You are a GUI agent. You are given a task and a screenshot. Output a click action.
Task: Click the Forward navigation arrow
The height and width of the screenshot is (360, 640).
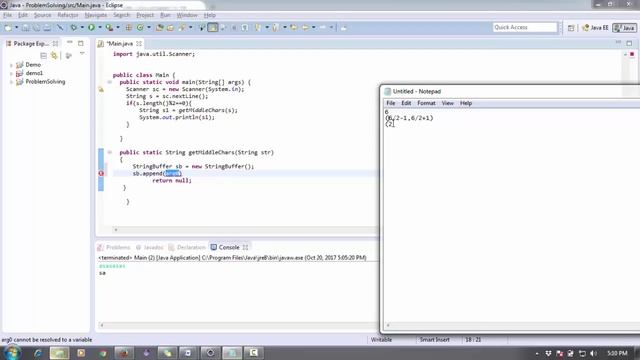323,28
